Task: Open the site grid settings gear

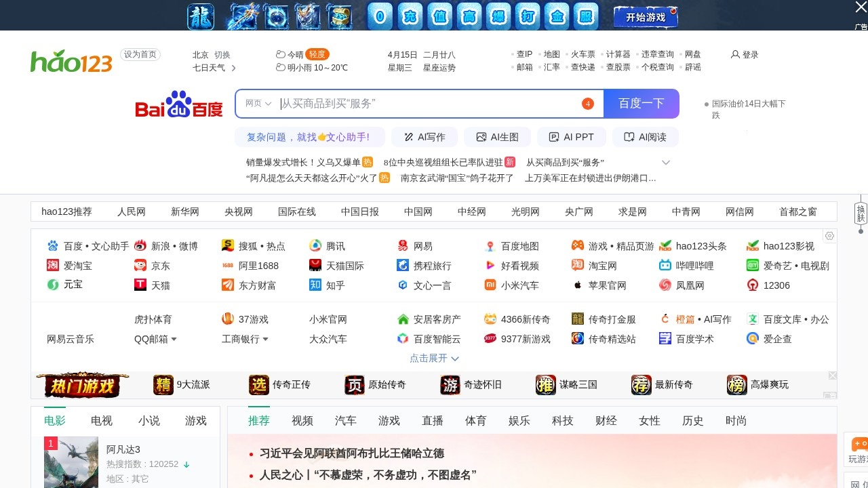Action: (829, 235)
